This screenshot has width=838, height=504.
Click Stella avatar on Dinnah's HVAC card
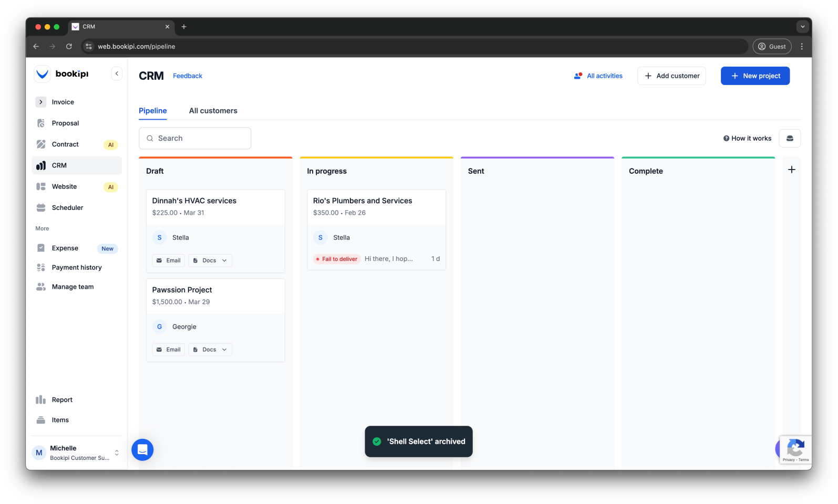(x=160, y=238)
